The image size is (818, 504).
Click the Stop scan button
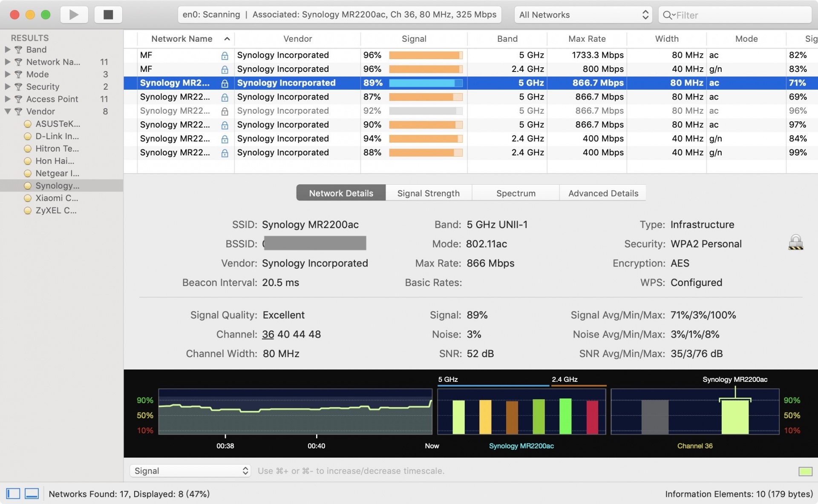tap(108, 14)
